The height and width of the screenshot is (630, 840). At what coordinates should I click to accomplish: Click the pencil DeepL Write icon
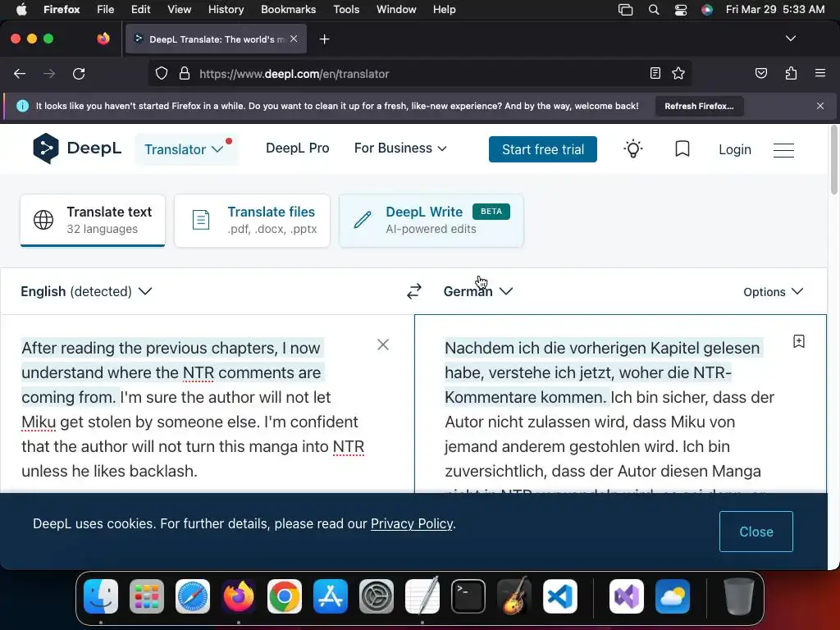point(363,220)
